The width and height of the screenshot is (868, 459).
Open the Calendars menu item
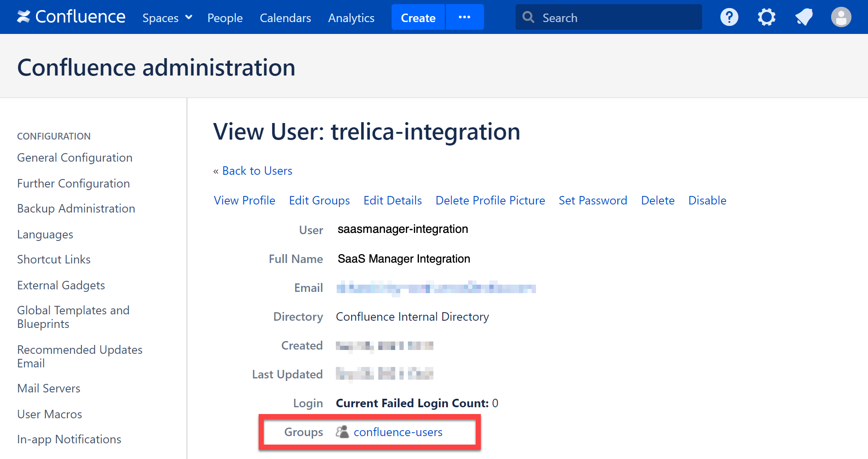click(285, 18)
